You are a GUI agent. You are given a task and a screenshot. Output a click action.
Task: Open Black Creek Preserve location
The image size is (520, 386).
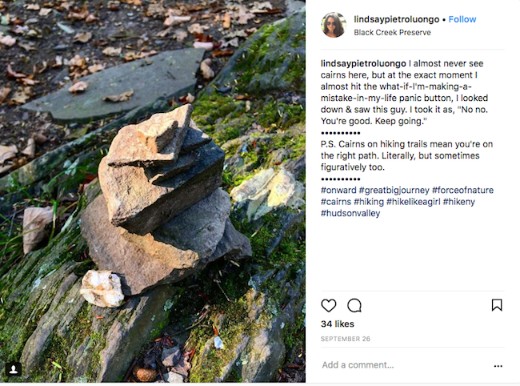[x=392, y=32]
